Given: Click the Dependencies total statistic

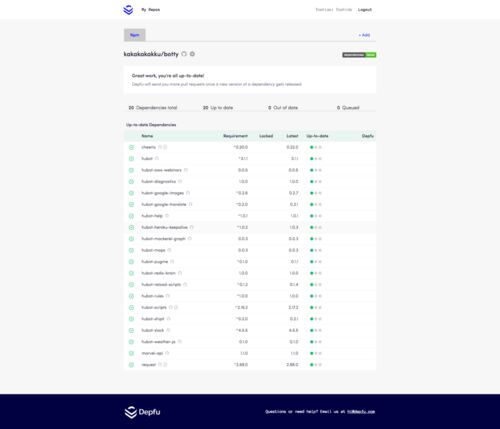Looking at the screenshot, I should pos(153,108).
